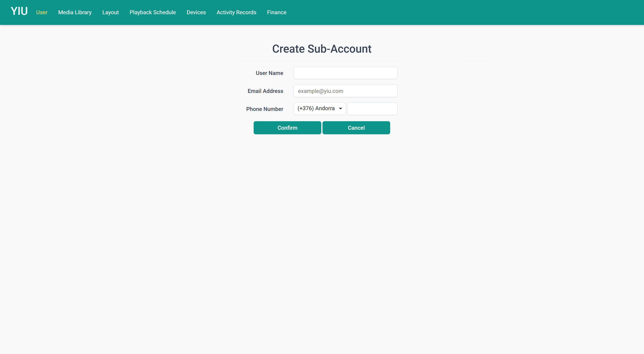This screenshot has width=644, height=354.
Task: Go to Media Library
Action: (x=75, y=12)
